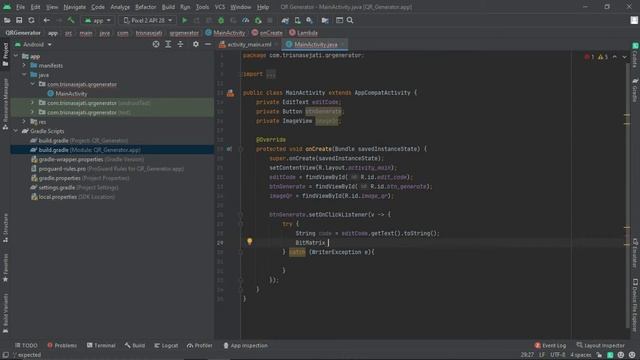The height and width of the screenshot is (360, 640).
Task: Toggle the Device File Explorer side tab
Action: tap(635, 305)
